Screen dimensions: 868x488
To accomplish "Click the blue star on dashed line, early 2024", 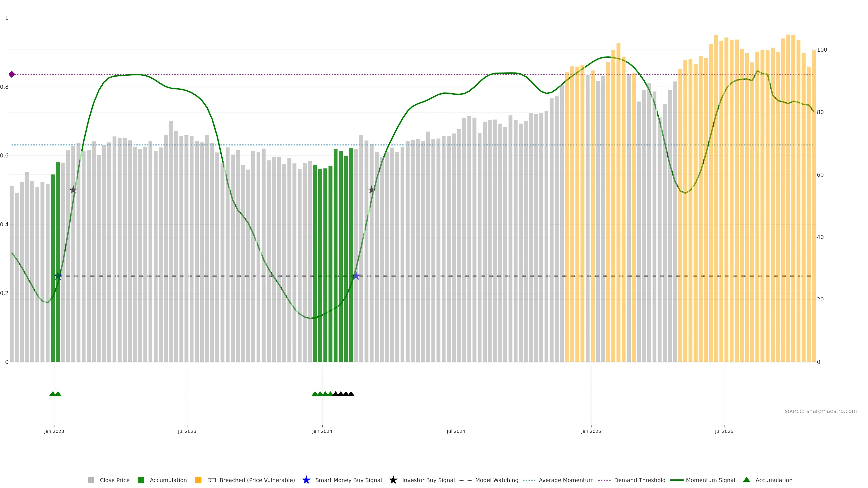I will tap(356, 276).
